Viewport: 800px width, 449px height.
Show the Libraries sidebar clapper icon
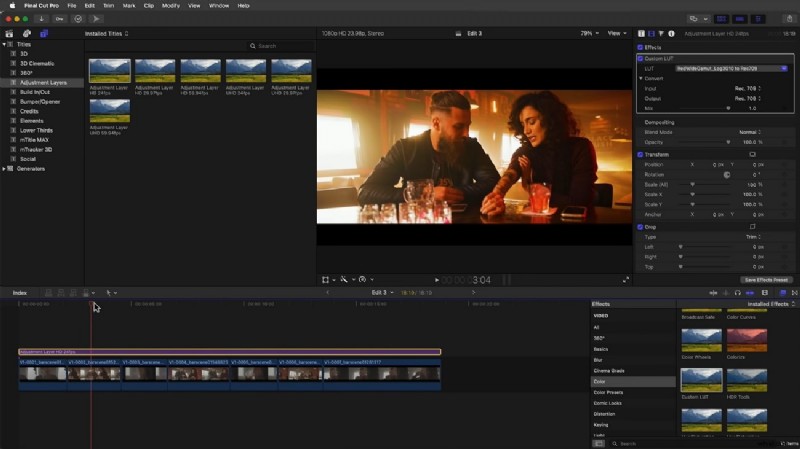(x=9, y=34)
